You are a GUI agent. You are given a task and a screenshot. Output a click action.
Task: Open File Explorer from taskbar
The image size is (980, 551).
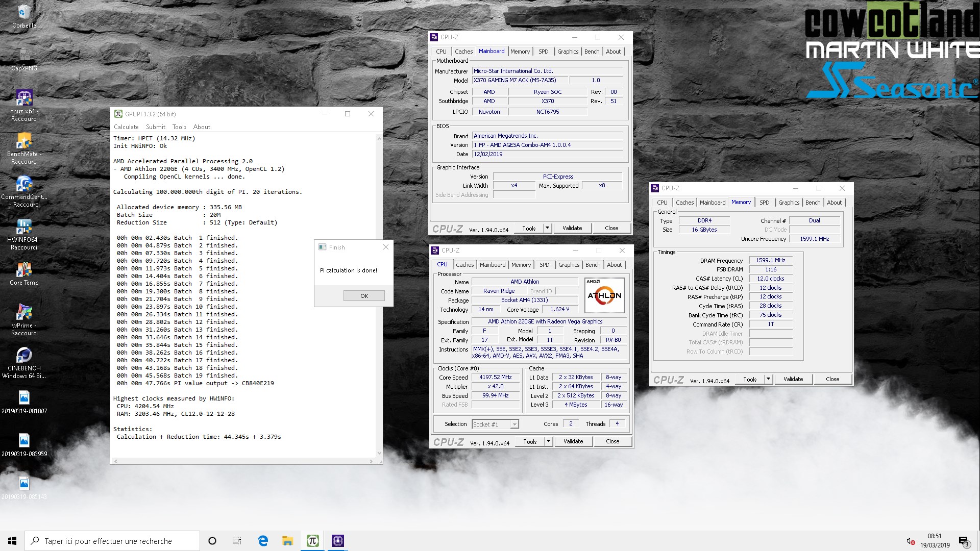(x=287, y=541)
